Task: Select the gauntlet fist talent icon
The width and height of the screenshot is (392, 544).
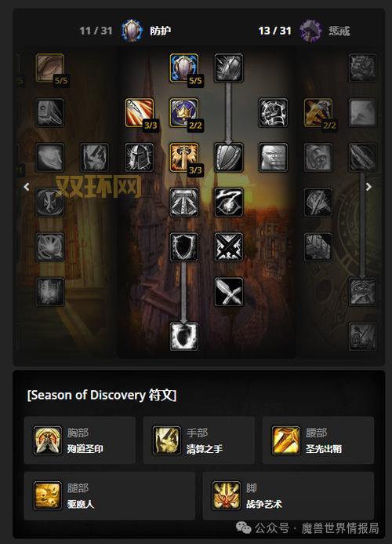Action: [274, 113]
